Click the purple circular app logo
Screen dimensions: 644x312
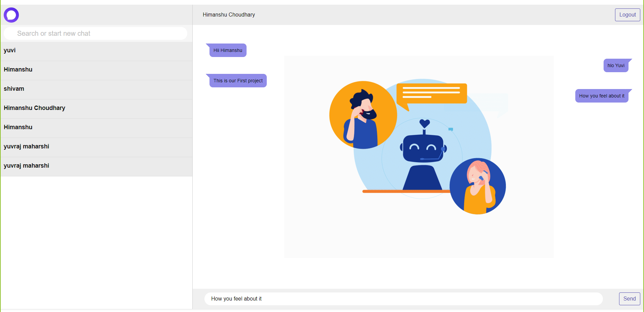(11, 15)
